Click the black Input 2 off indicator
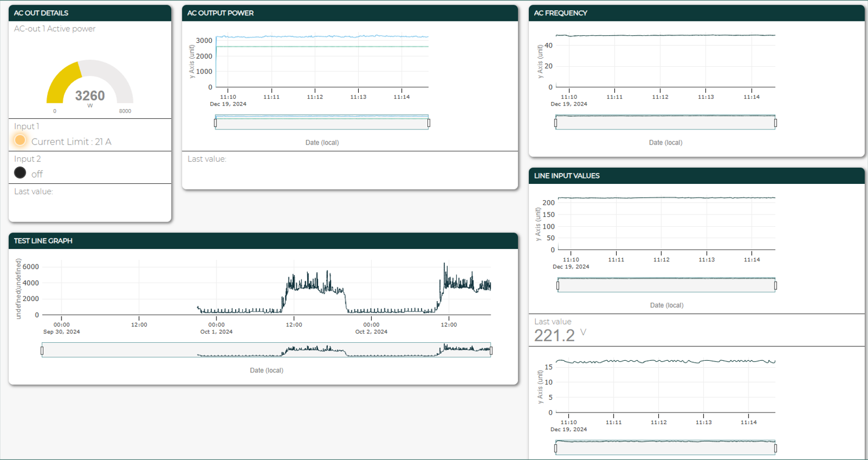868x460 pixels. [20, 173]
